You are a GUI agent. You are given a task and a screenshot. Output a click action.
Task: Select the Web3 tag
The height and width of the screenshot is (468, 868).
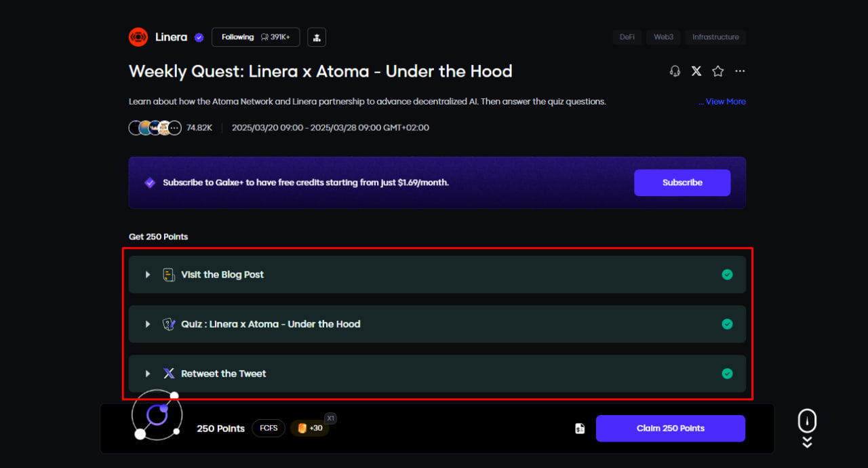coord(663,37)
